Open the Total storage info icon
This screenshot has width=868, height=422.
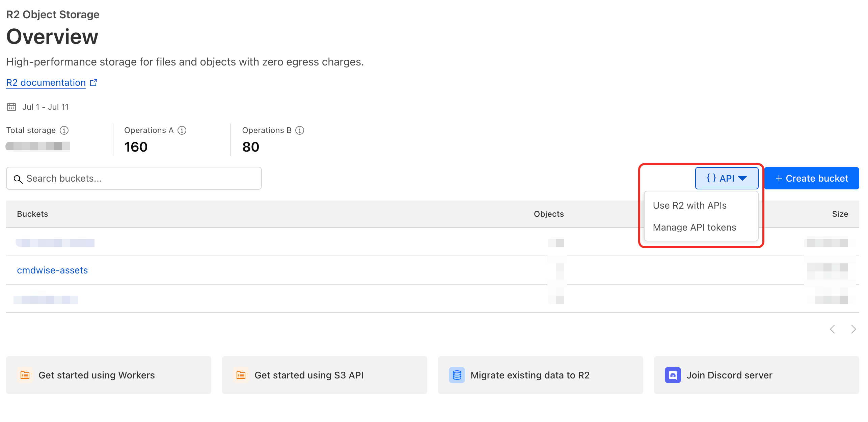(64, 130)
